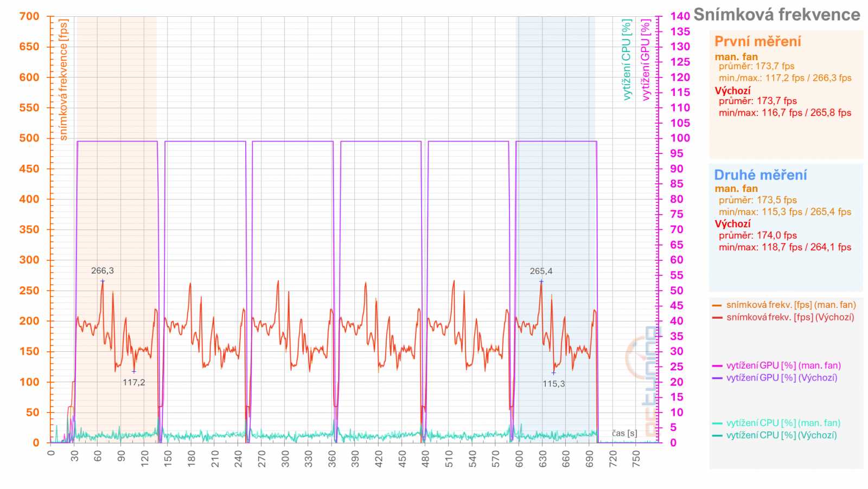This screenshot has height=489, width=868.
Task: Click 750 on the time axis
Action: tap(636, 459)
